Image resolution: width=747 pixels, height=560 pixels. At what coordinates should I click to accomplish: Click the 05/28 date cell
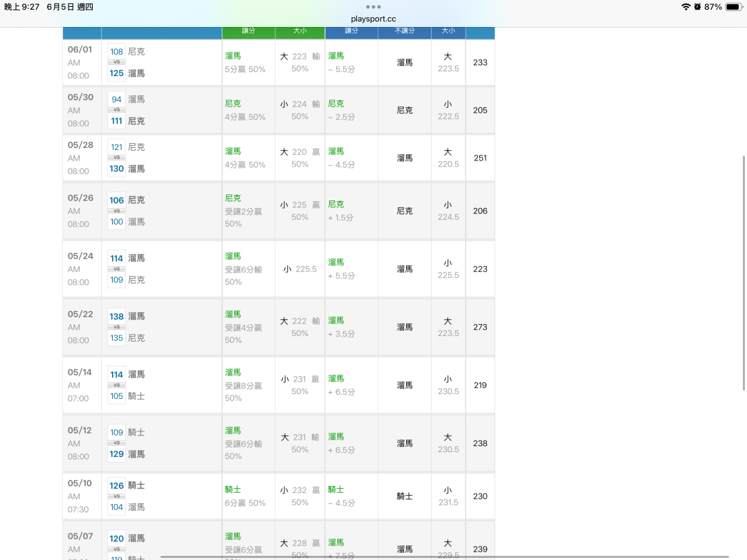(82, 158)
